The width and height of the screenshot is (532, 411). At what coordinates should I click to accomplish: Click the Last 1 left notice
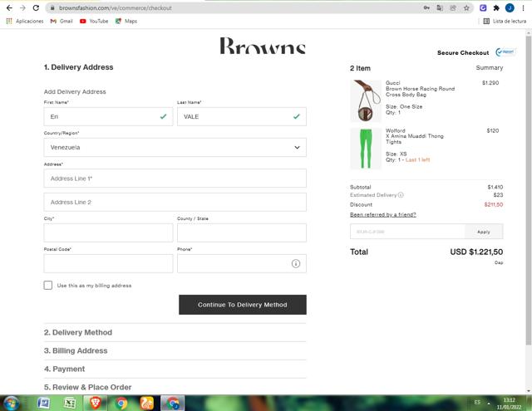coord(417,160)
